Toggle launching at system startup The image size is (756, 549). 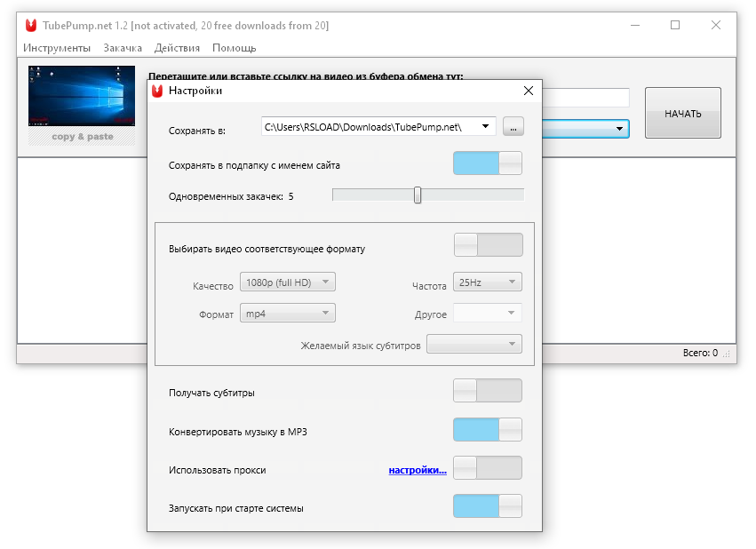[488, 506]
